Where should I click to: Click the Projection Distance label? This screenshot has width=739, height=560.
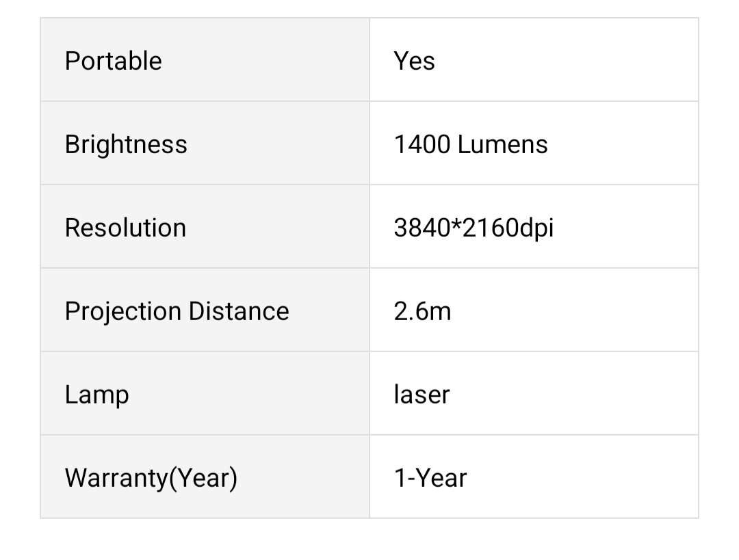pyautogui.click(x=177, y=312)
